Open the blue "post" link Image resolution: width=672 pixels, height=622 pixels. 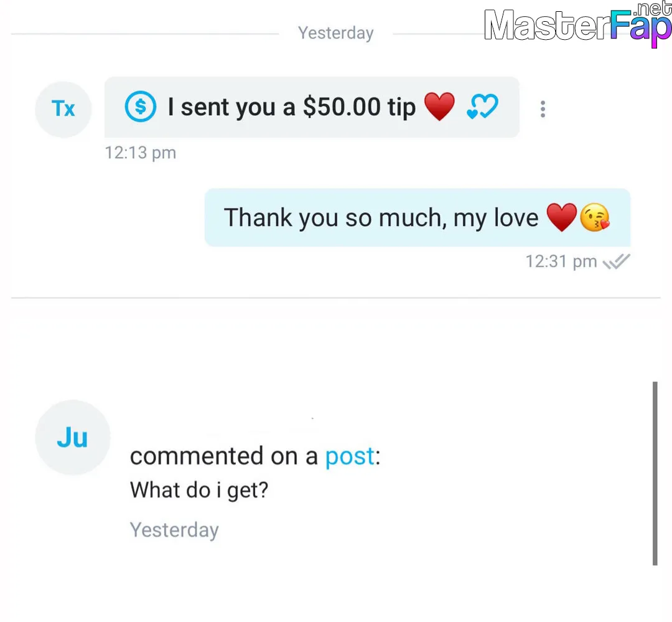click(350, 456)
